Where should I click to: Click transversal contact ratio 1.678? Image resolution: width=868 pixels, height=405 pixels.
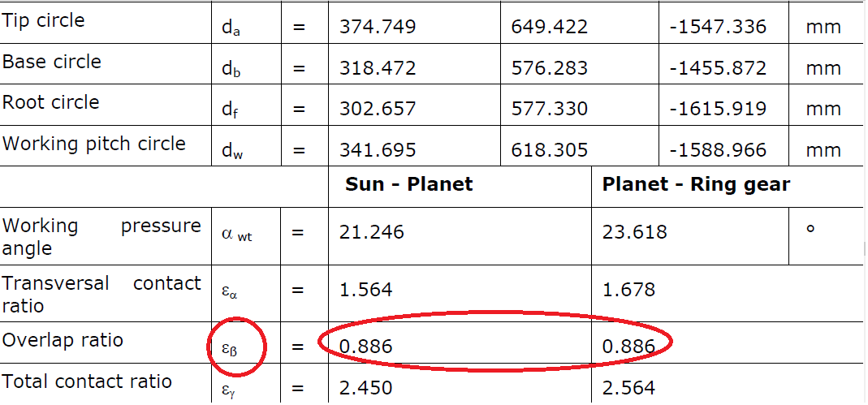[x=628, y=290]
